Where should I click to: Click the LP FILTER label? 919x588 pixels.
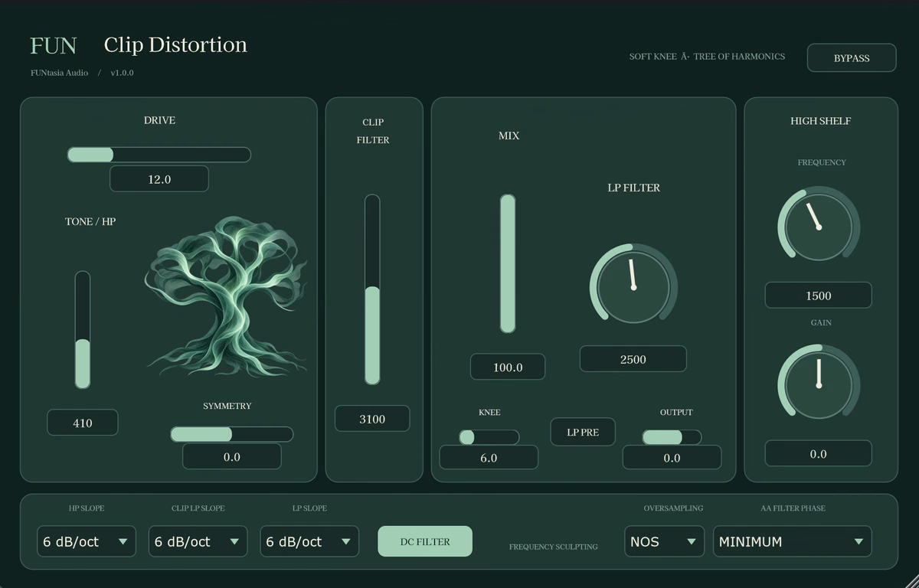633,188
